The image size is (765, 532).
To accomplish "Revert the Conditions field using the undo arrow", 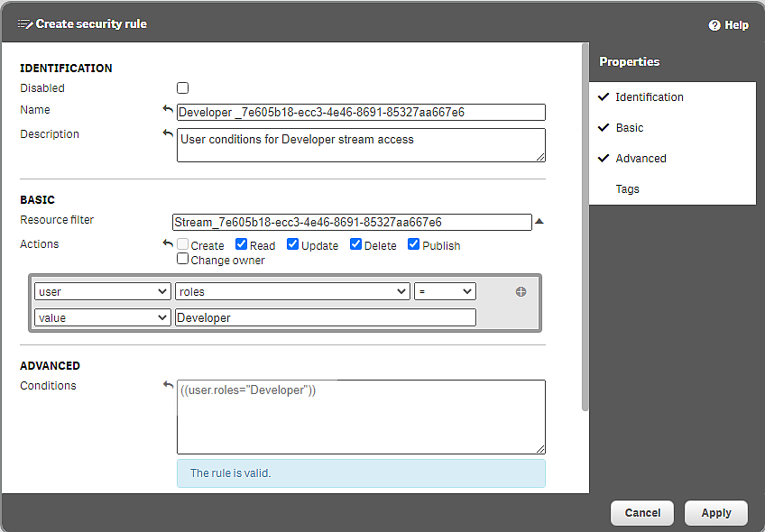I will click(168, 384).
